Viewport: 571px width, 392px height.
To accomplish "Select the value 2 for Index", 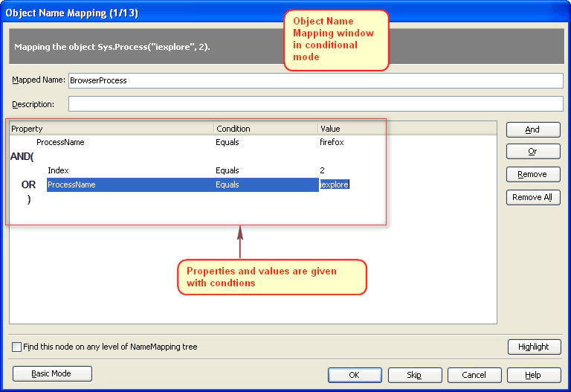I will [x=322, y=170].
